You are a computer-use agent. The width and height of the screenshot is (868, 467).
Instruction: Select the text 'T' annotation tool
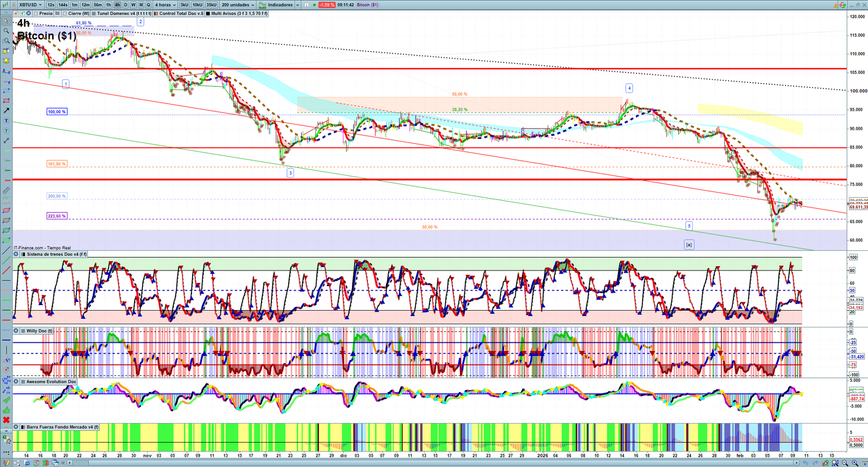point(6,121)
